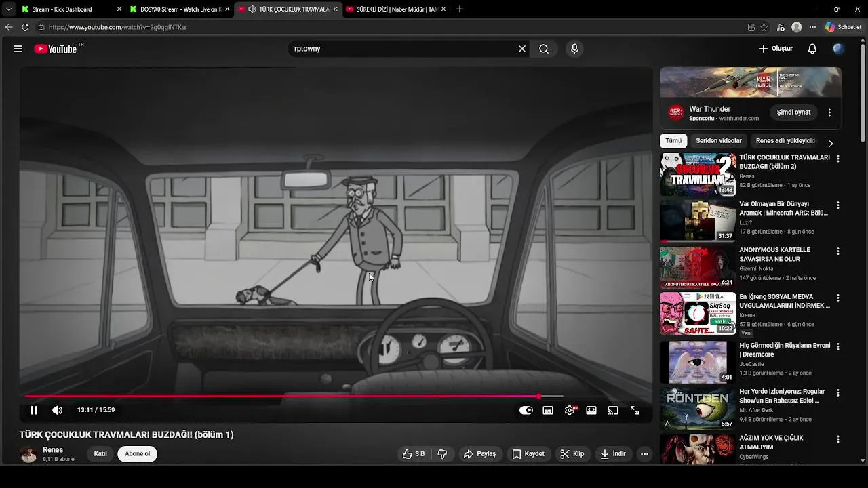
Task: Go back in browser history
Action: point(9,27)
